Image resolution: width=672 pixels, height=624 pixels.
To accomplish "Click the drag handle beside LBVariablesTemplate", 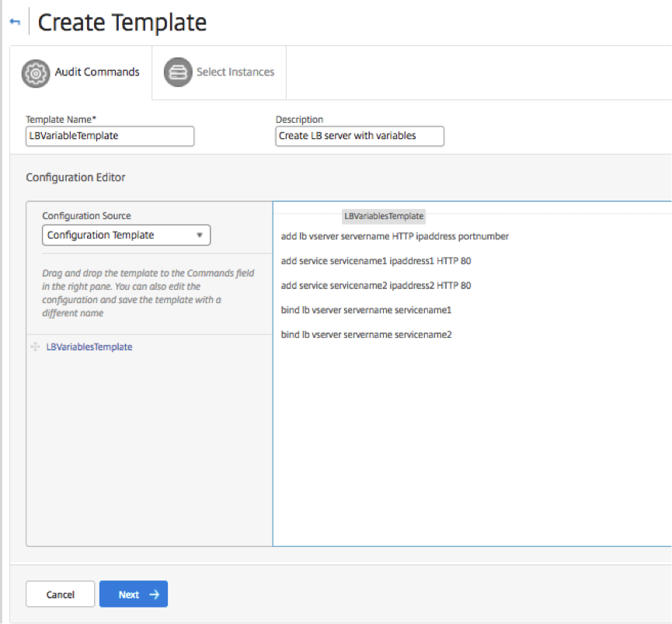I will pos(35,347).
